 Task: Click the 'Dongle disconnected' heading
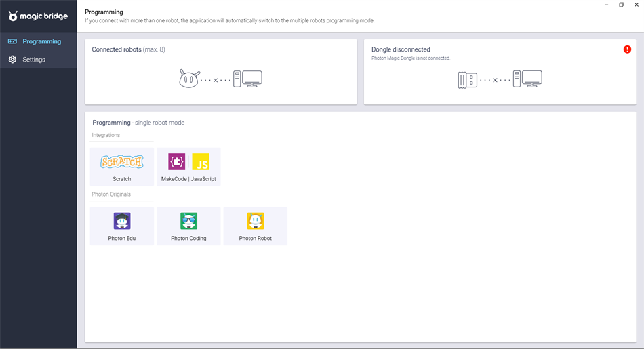coord(401,49)
